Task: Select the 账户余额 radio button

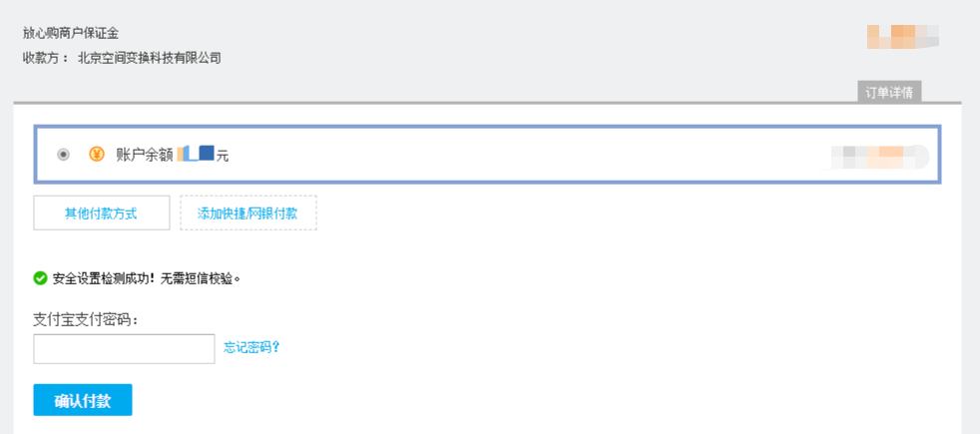Action: (64, 155)
